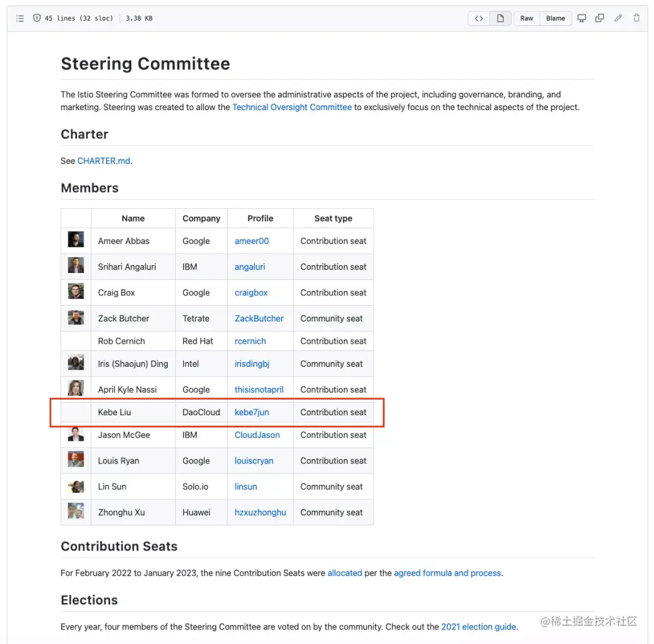Image resolution: width=654 pixels, height=644 pixels.
Task: Select the DaoCloud company cell
Action: [201, 412]
